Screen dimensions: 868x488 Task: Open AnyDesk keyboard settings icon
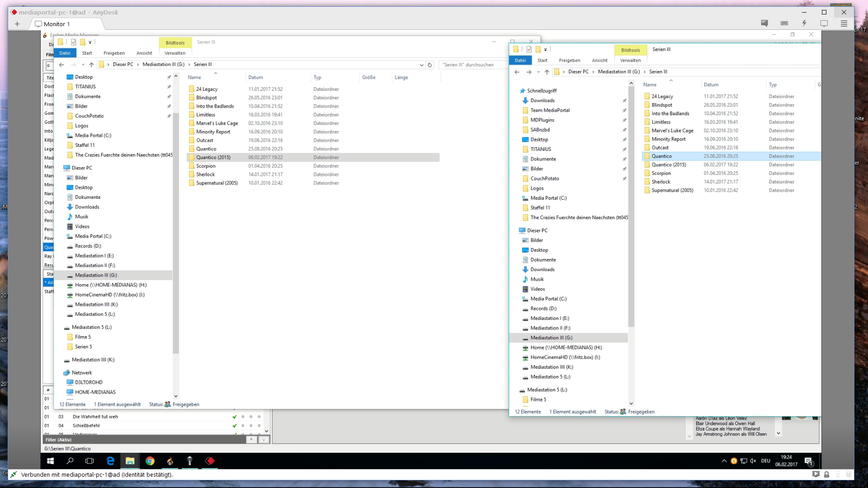tap(784, 23)
